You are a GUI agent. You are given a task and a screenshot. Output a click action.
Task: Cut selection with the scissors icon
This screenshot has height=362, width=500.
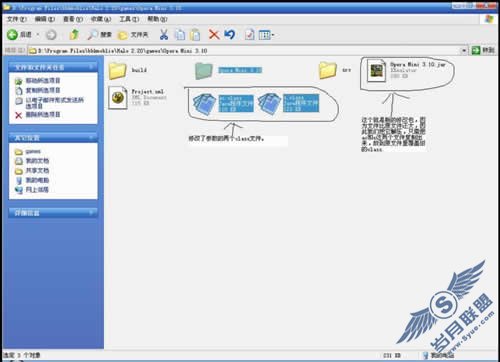click(164, 34)
